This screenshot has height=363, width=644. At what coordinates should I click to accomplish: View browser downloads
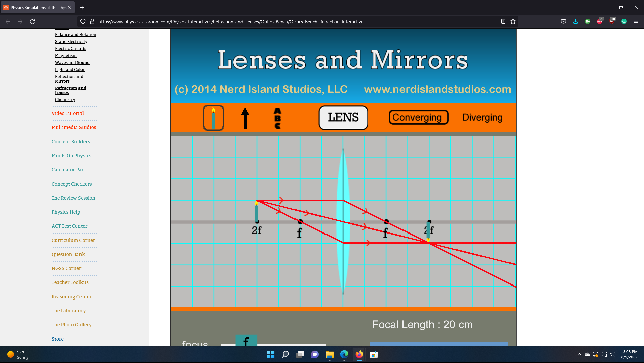coord(576,21)
